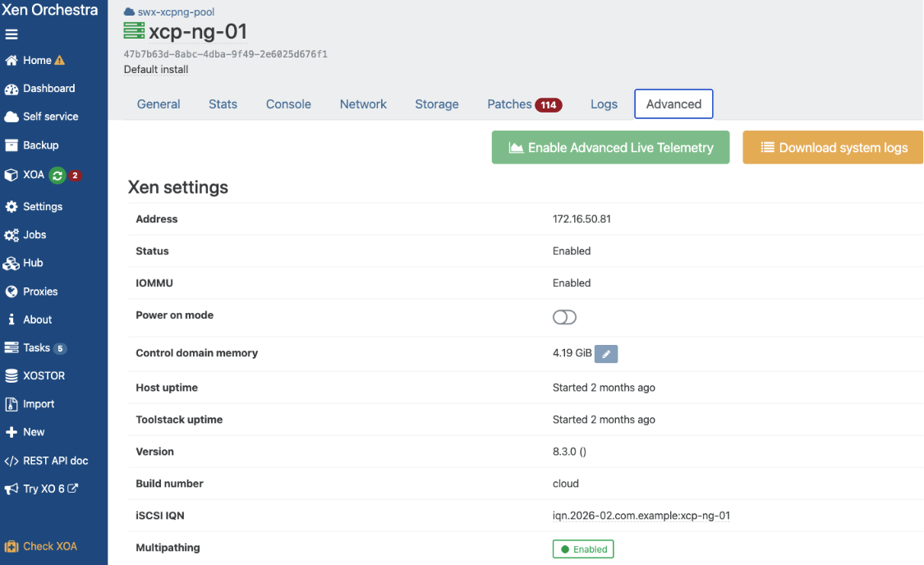
Task: Click the Proxies globe icon
Action: point(11,292)
